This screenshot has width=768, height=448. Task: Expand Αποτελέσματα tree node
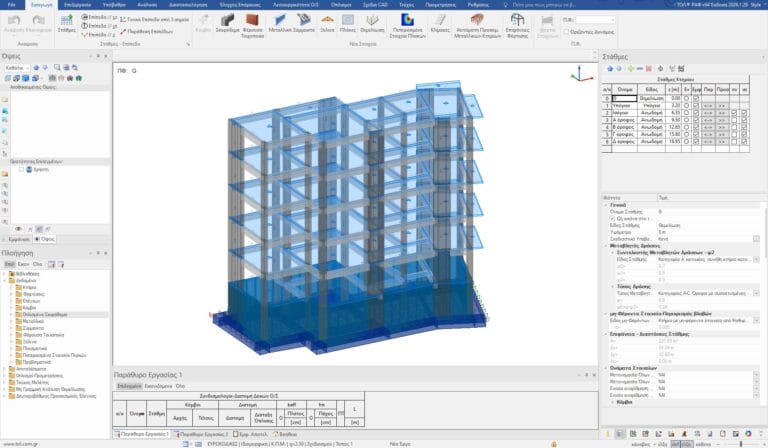point(5,369)
